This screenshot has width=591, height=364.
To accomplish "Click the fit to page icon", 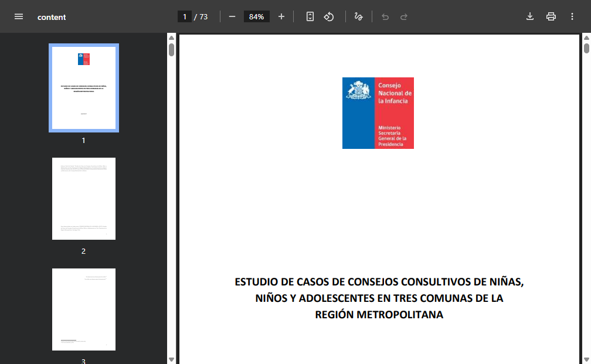I will [310, 16].
